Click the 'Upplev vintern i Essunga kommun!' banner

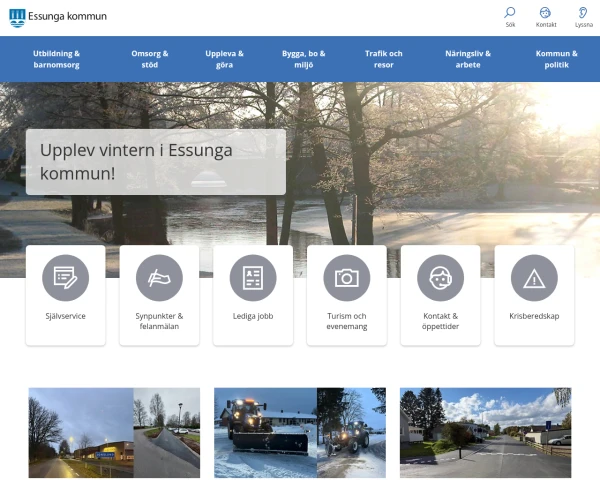pos(155,161)
